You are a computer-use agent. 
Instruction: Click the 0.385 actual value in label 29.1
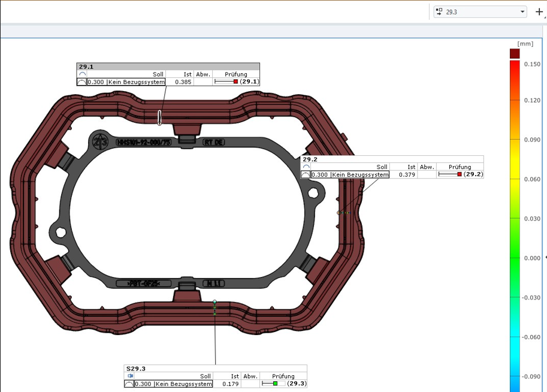coord(183,82)
